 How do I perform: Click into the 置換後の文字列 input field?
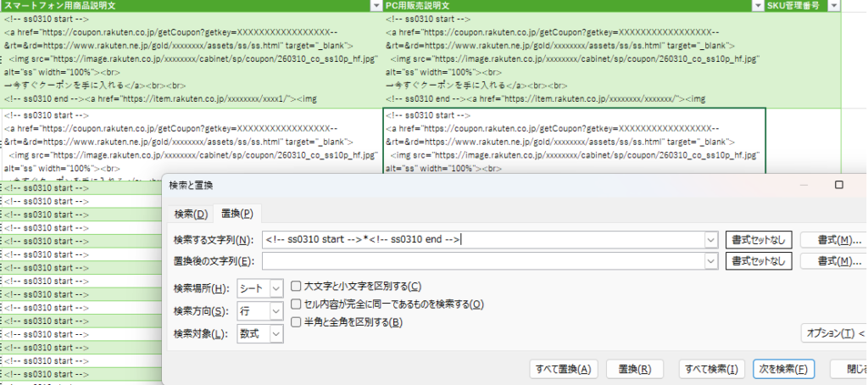[x=481, y=262]
